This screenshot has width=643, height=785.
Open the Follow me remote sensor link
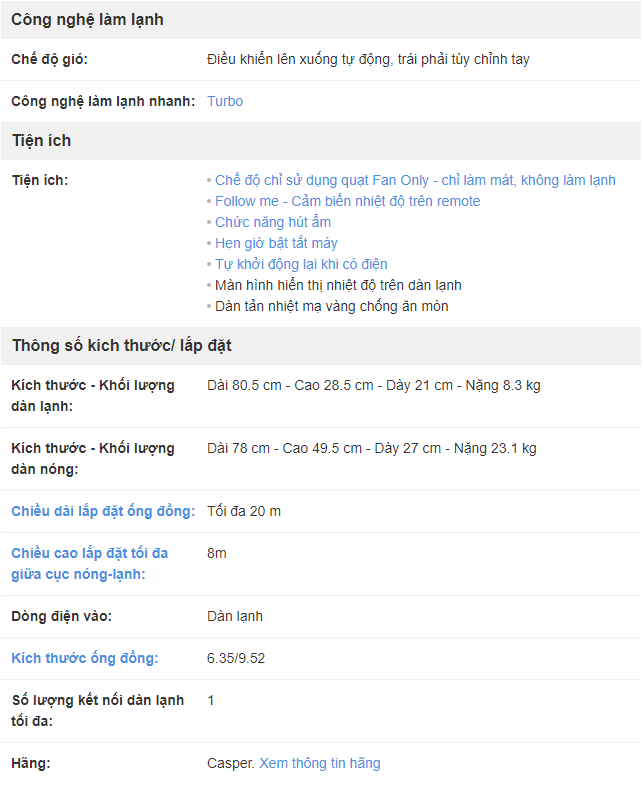coord(347,201)
